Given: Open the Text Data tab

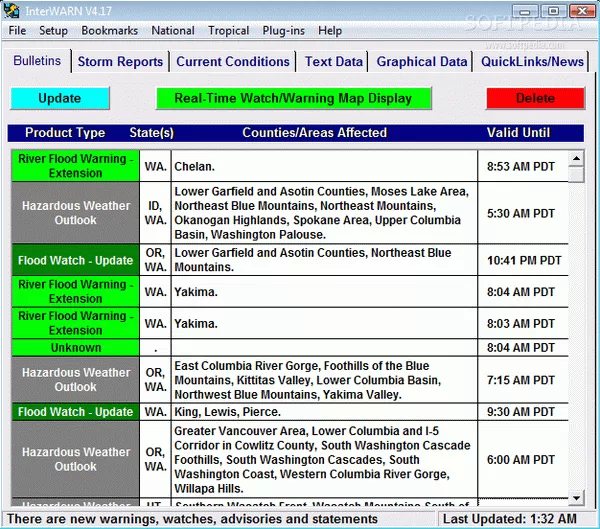Looking at the screenshot, I should point(334,62).
